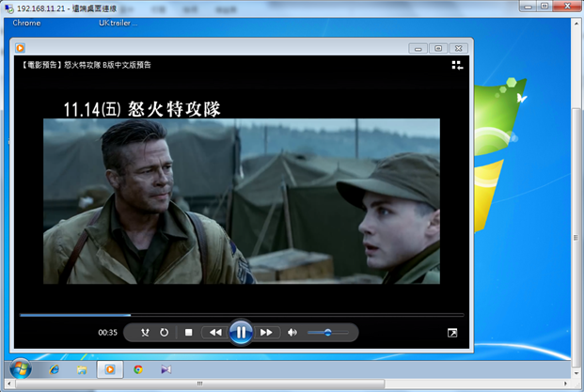Click the Chrome desktop shortcut label

click(x=26, y=24)
